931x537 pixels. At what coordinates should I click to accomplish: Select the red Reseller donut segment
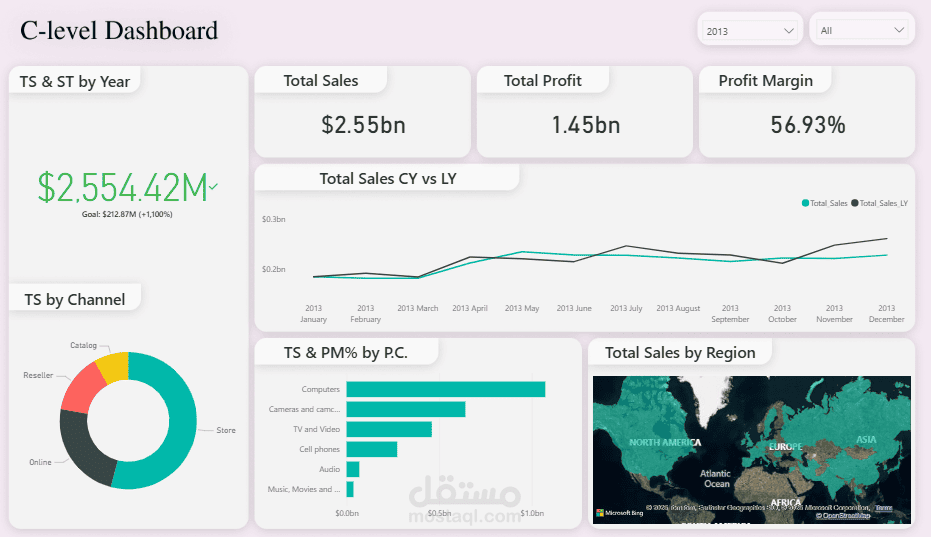(x=82, y=389)
